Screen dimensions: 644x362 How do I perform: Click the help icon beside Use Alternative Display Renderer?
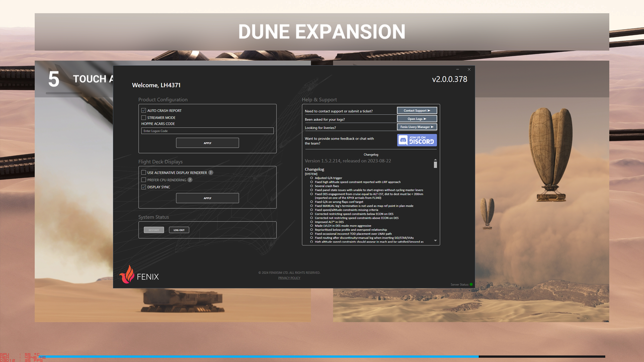pyautogui.click(x=211, y=172)
